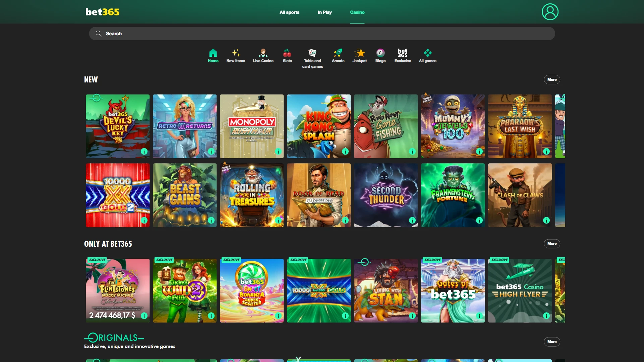
Task: Show info for Frankenstein's Fortune
Action: pyautogui.click(x=479, y=221)
